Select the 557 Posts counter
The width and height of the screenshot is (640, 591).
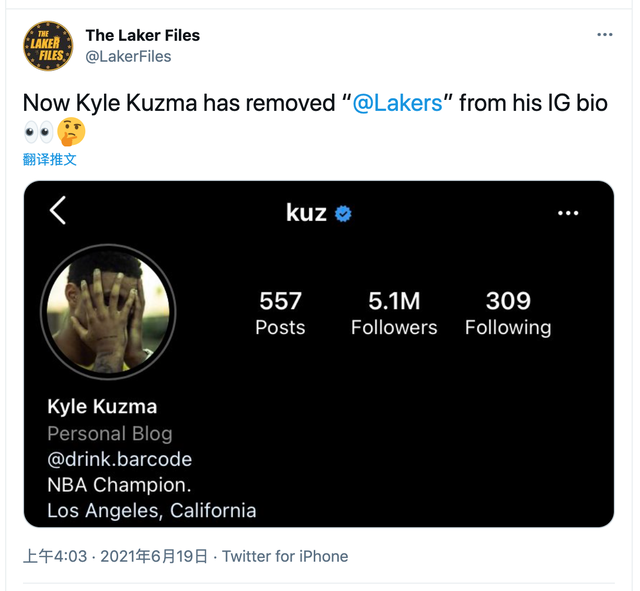click(280, 313)
